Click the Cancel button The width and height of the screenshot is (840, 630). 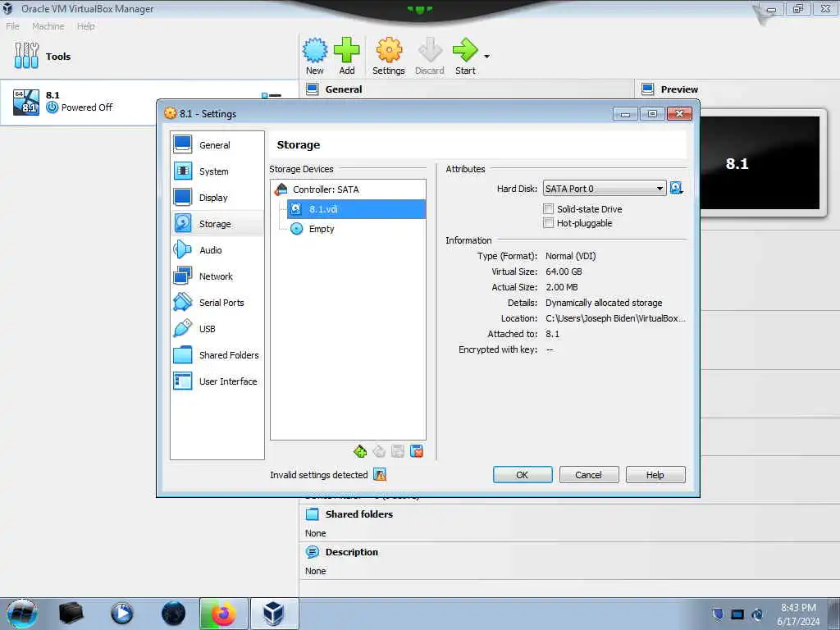[589, 475]
